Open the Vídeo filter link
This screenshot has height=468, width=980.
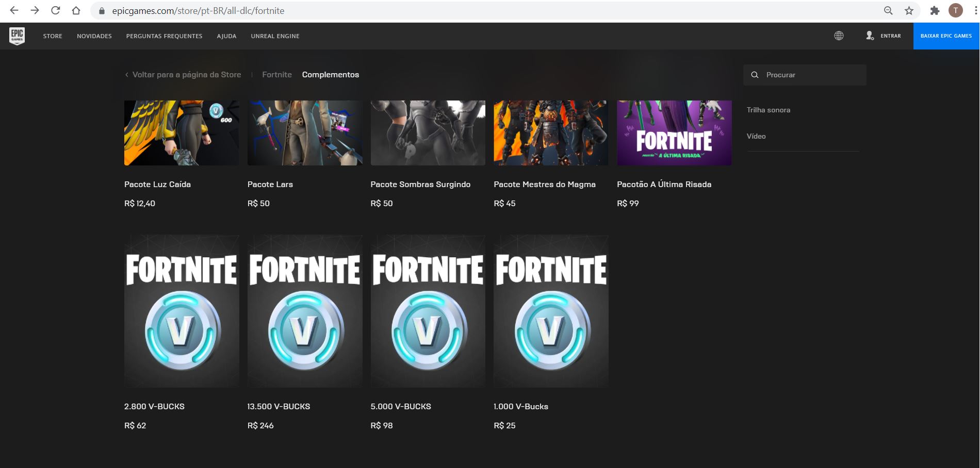[x=756, y=136]
